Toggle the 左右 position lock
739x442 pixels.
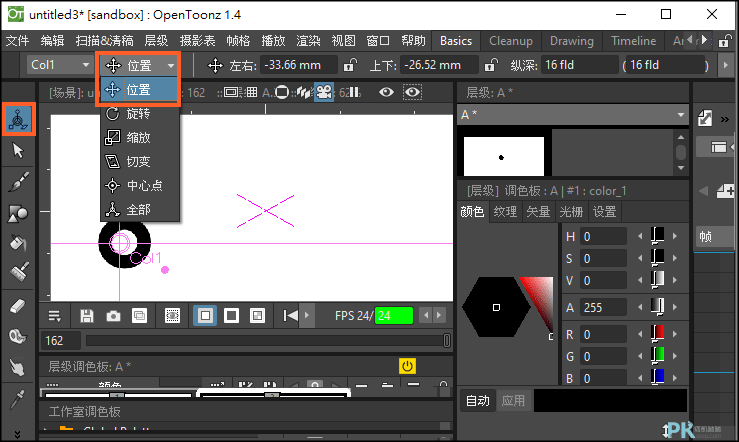(x=349, y=65)
